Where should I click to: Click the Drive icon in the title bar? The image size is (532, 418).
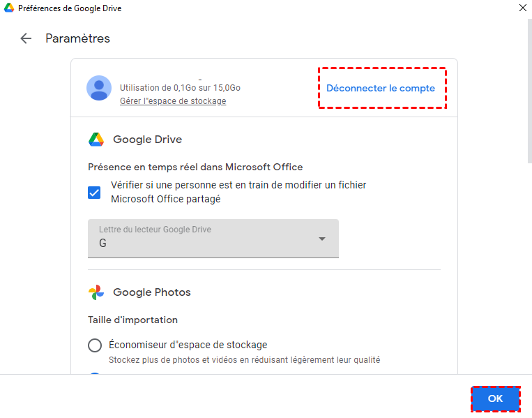[x=8, y=8]
